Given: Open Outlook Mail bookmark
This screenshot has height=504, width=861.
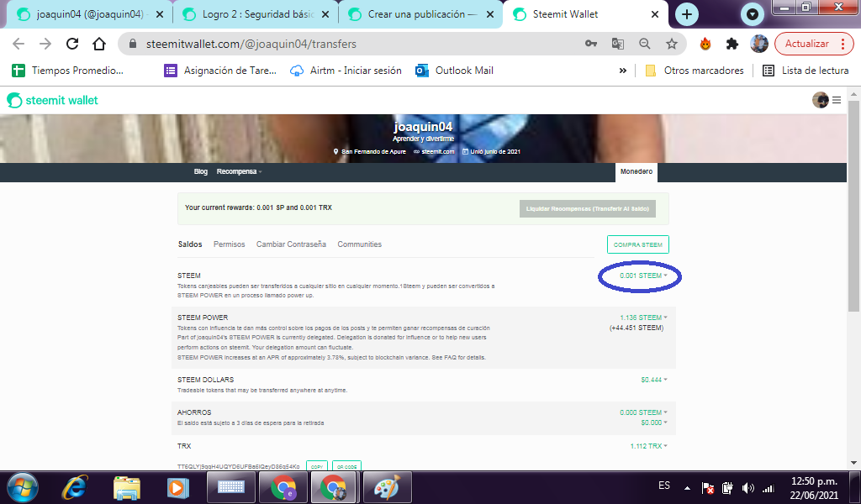Looking at the screenshot, I should point(454,71).
